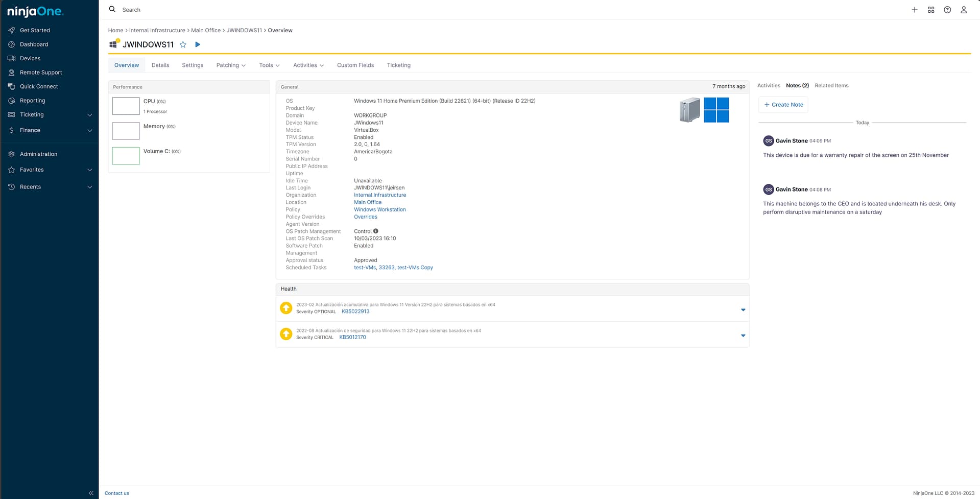The image size is (980, 499).
Task: Click the play button next to JWINDOWS11
Action: point(198,44)
